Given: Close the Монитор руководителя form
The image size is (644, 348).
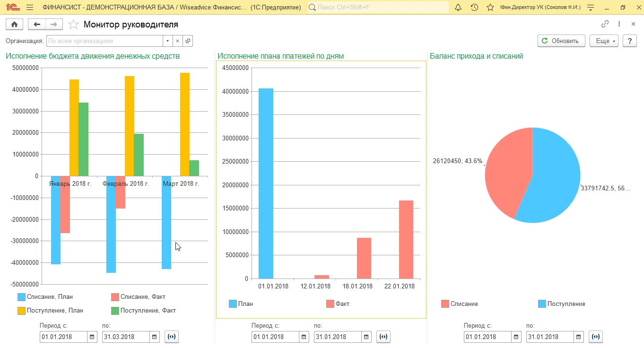Looking at the screenshot, I should tap(633, 24).
